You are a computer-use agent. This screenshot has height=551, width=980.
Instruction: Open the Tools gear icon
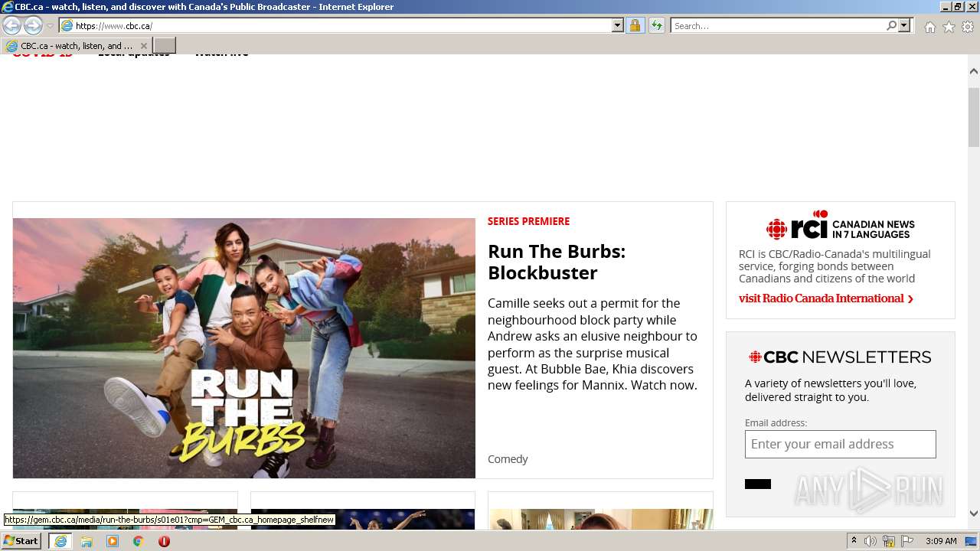point(968,26)
